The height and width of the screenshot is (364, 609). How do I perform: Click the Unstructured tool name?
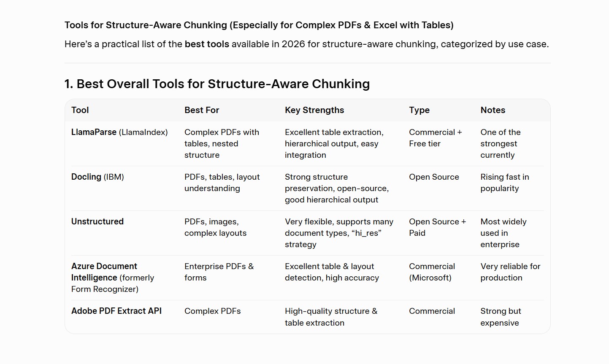97,221
